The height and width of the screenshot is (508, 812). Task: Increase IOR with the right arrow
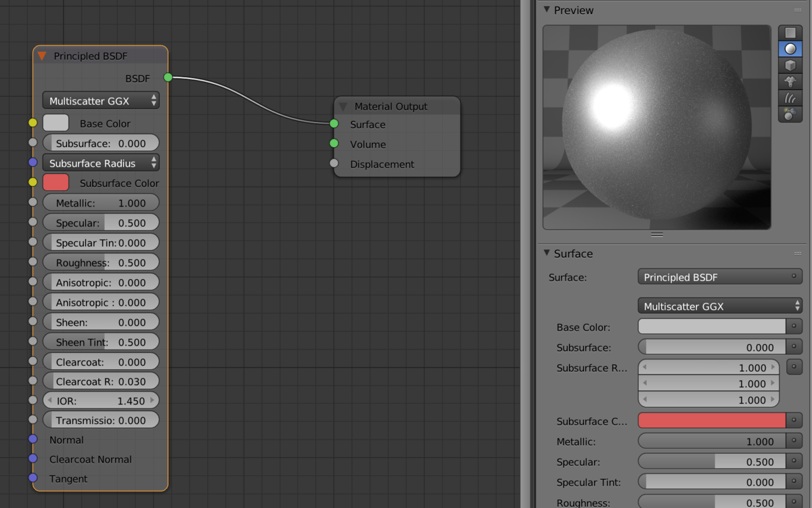pyautogui.click(x=152, y=400)
